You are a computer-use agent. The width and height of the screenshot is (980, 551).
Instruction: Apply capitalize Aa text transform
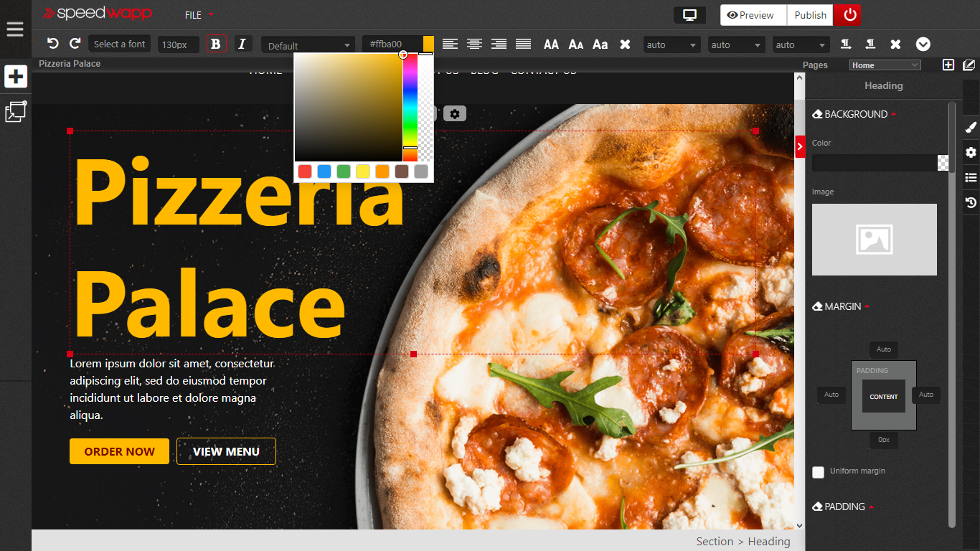tap(600, 44)
